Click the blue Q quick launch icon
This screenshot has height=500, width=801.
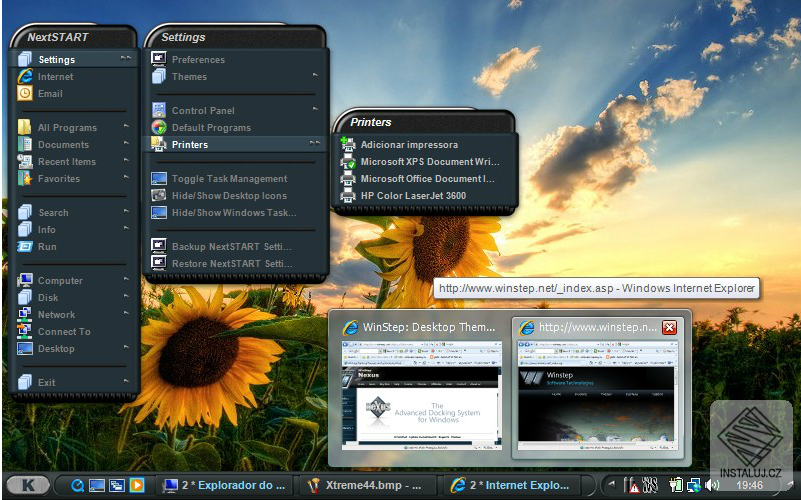pyautogui.click(x=77, y=485)
